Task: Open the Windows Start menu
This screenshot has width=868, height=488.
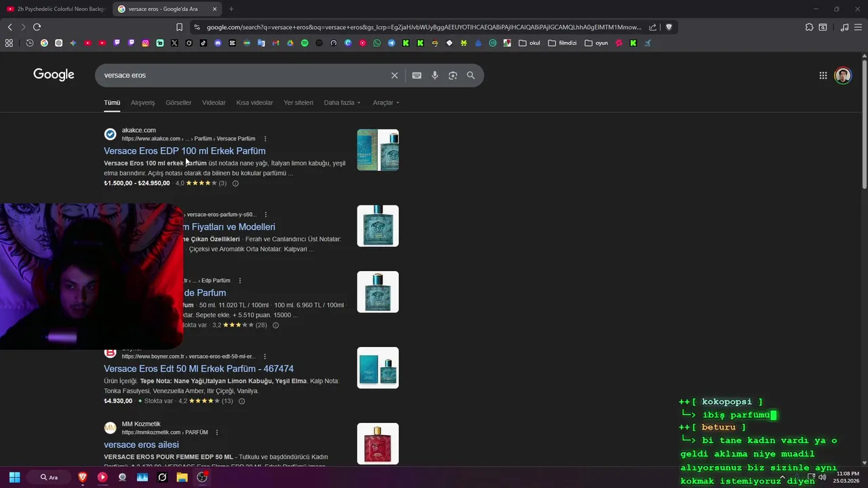Action: coord(14,477)
